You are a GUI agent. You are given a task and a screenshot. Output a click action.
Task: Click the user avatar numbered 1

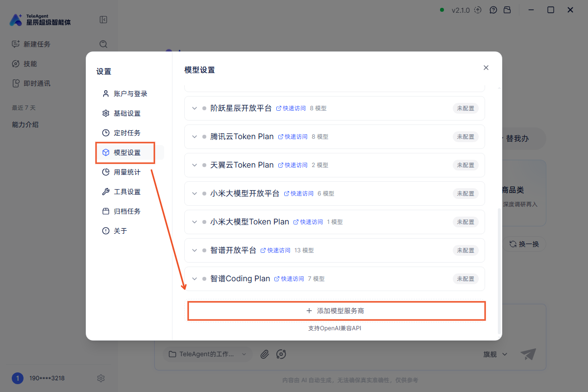point(18,378)
